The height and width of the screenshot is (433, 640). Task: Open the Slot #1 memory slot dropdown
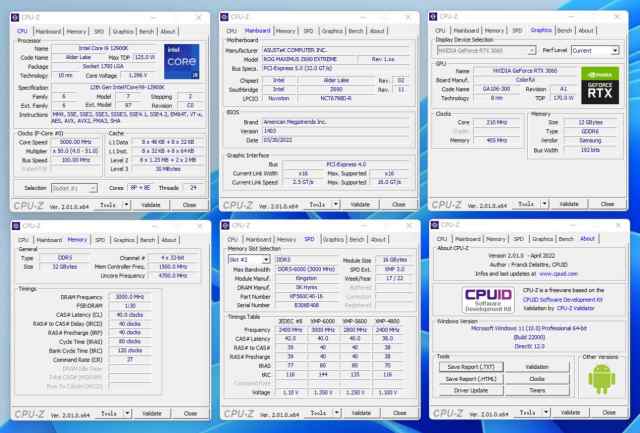[x=266, y=260]
